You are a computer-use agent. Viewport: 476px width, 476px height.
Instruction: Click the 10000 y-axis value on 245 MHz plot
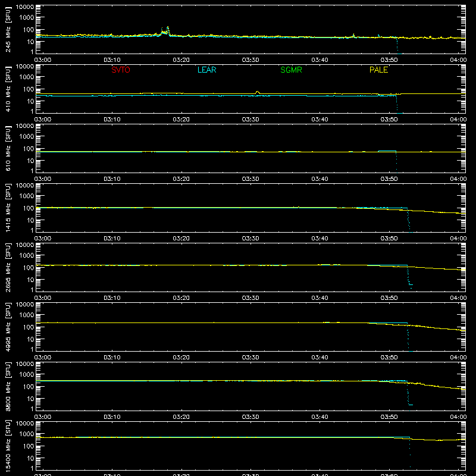tap(25, 7)
